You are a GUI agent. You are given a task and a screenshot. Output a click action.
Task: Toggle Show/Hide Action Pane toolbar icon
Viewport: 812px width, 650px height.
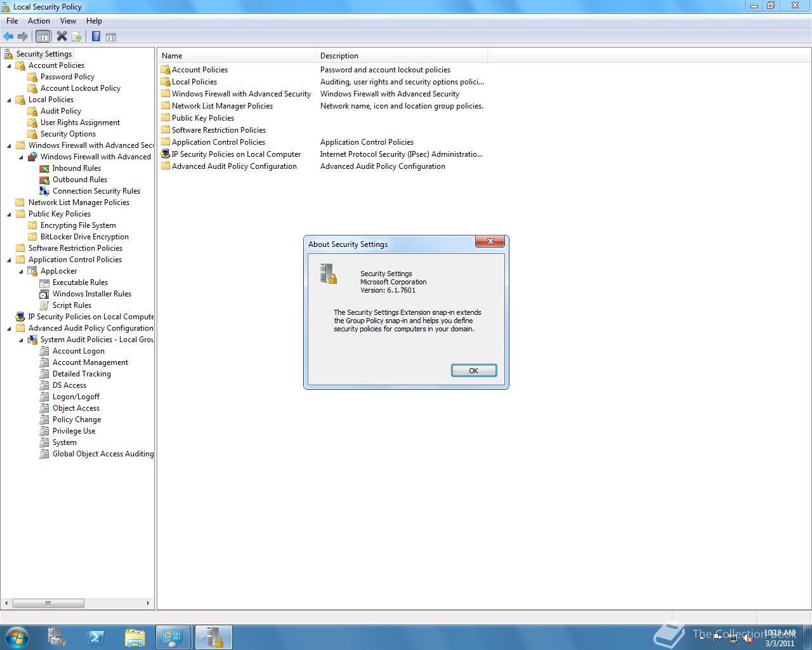click(111, 37)
